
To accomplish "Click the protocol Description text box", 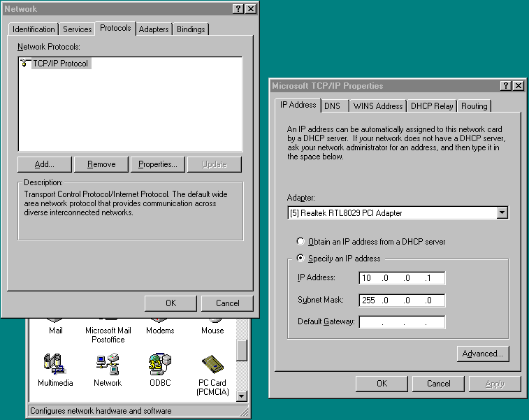I will [x=130, y=212].
